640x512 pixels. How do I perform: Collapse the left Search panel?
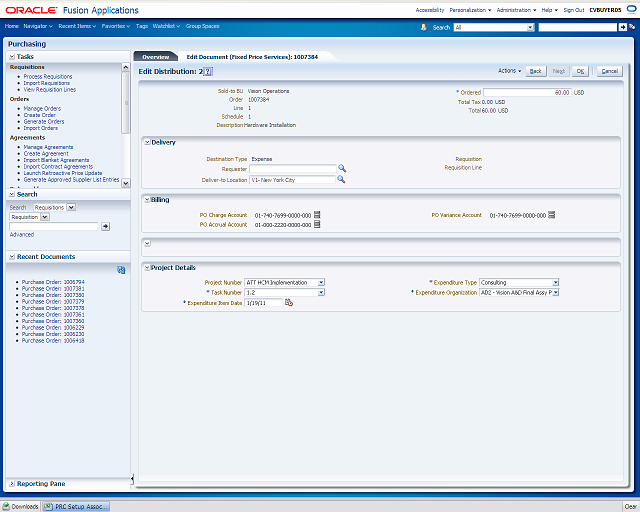[12, 194]
